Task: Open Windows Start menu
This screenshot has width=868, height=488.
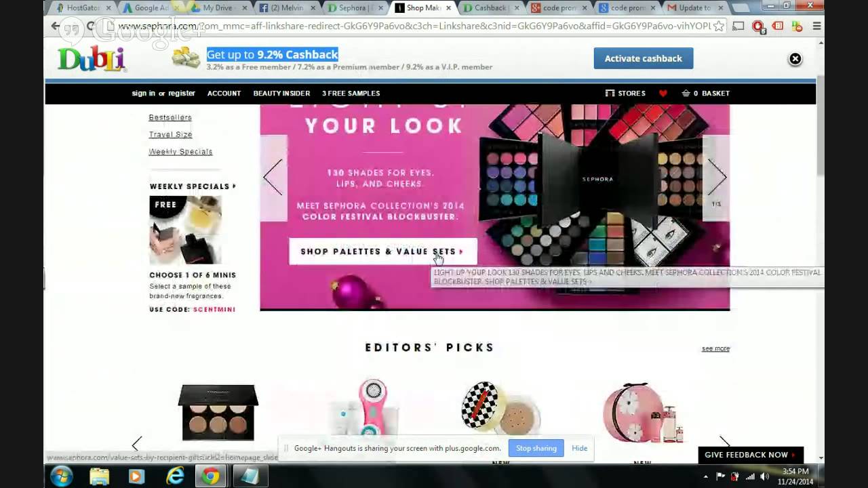Action: (x=61, y=476)
